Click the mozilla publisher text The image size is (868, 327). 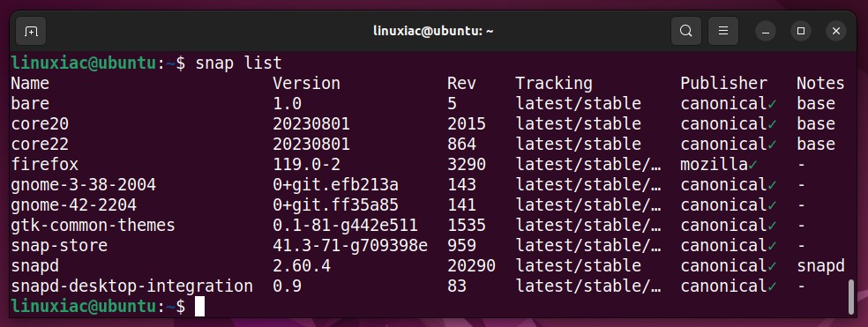[x=715, y=164]
